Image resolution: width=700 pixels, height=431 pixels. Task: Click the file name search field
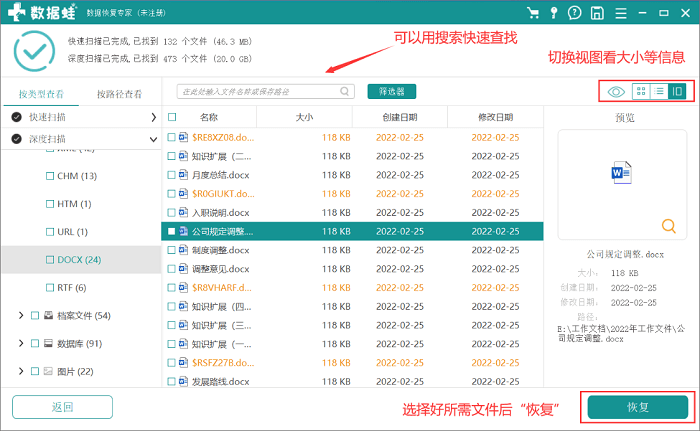(266, 92)
